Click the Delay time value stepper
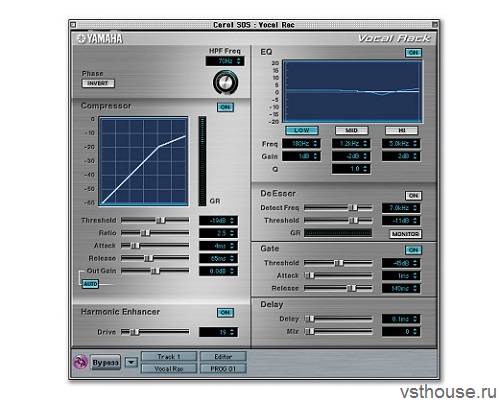 (x=401, y=319)
